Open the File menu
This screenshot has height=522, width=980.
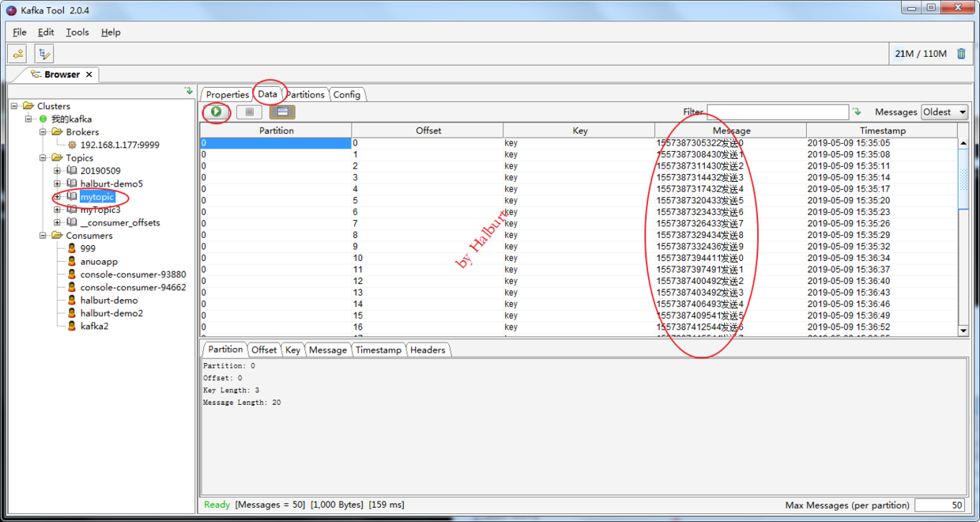[x=20, y=32]
